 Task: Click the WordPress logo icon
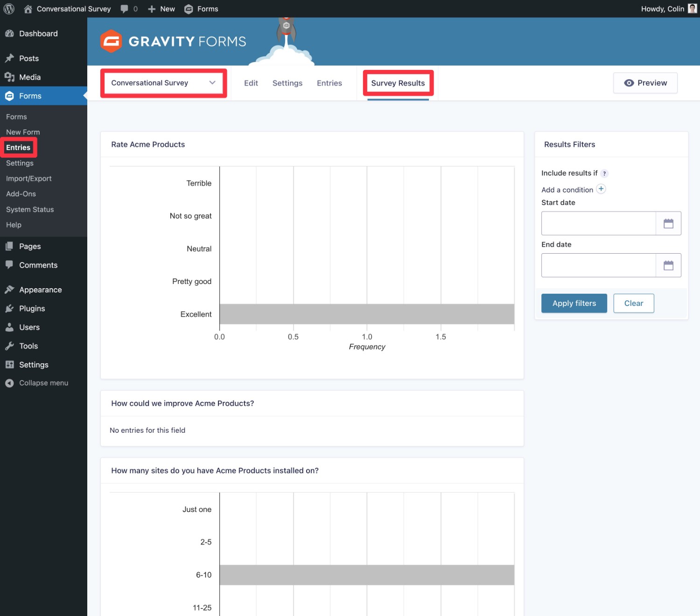coord(9,9)
